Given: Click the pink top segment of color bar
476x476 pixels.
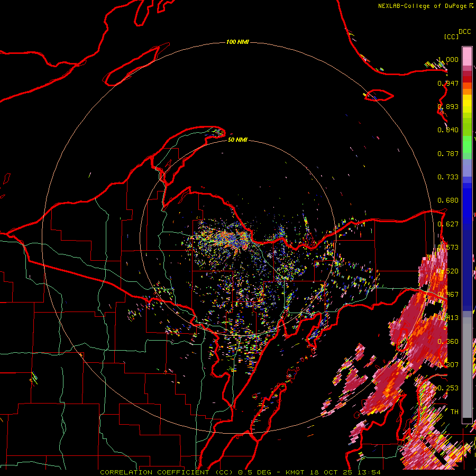Looking at the screenshot, I should [467, 56].
